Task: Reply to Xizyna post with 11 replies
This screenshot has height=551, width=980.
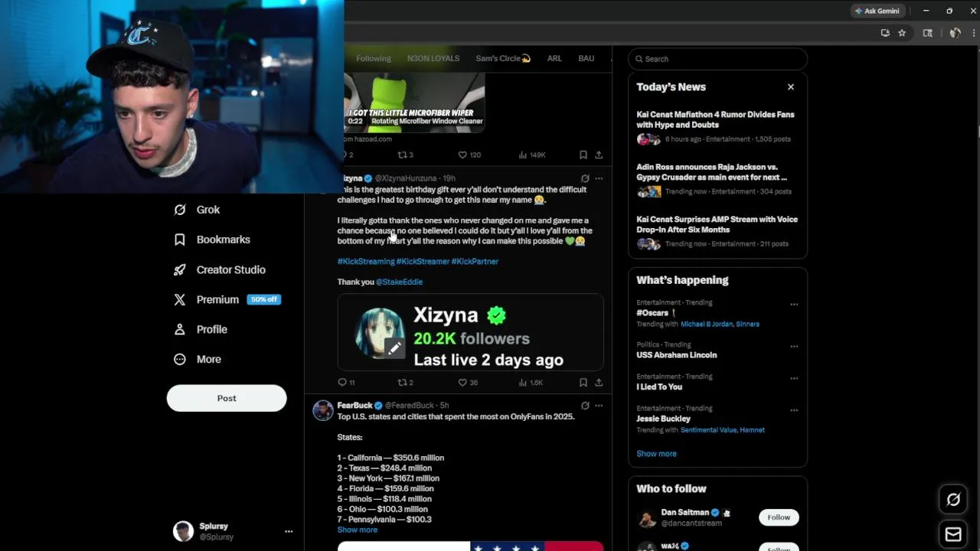Action: click(x=346, y=382)
